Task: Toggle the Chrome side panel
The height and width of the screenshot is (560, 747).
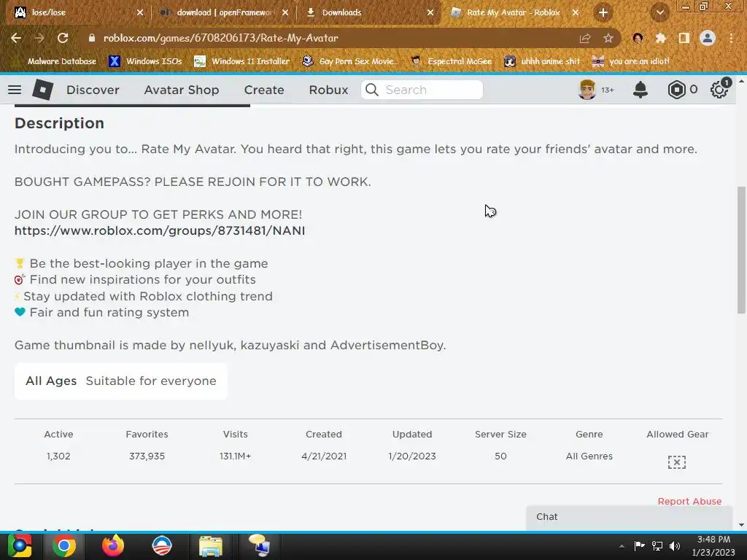Action: [x=684, y=38]
